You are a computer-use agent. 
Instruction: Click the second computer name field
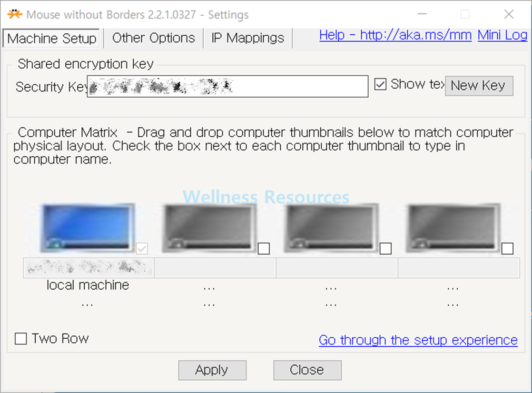click(x=215, y=268)
